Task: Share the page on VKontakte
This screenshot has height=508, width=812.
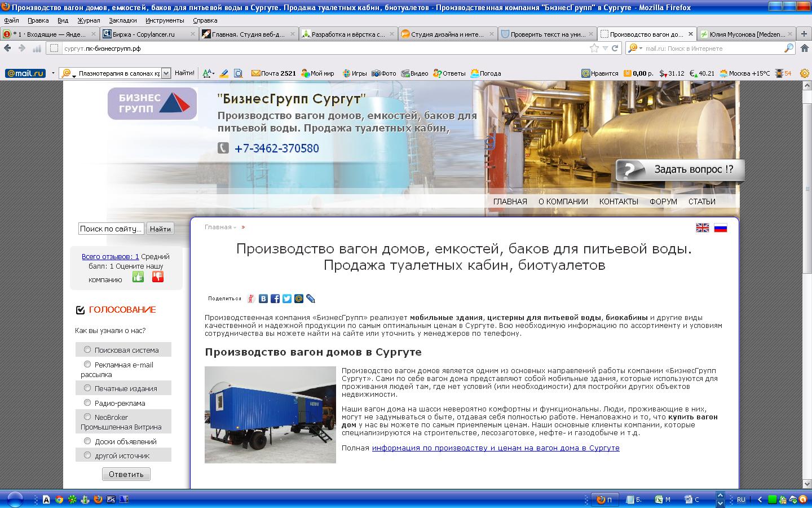Action: [263, 299]
